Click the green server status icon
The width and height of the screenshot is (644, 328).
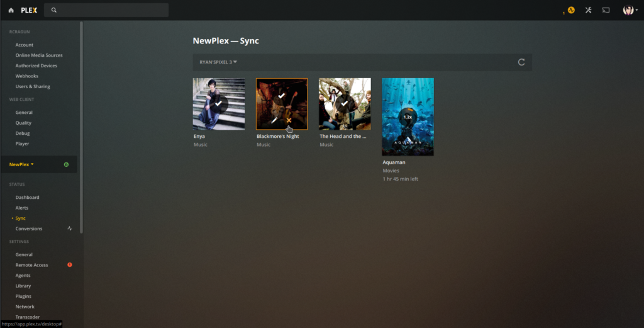click(x=66, y=164)
